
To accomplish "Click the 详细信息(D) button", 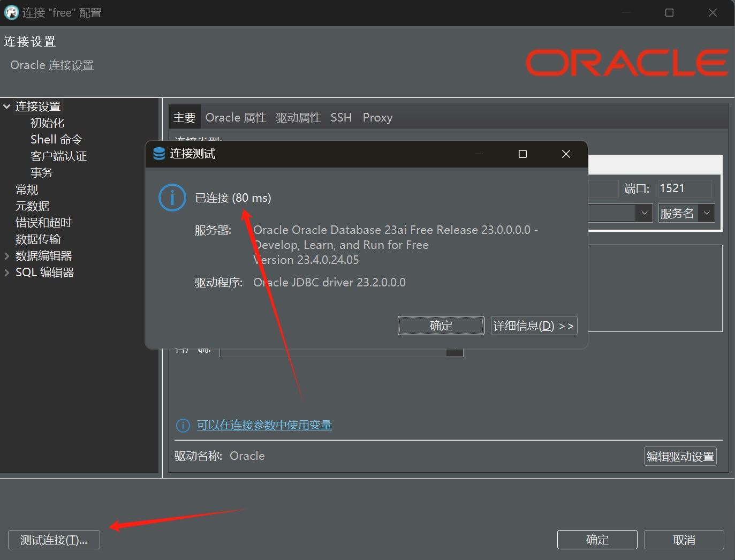I will pos(533,326).
